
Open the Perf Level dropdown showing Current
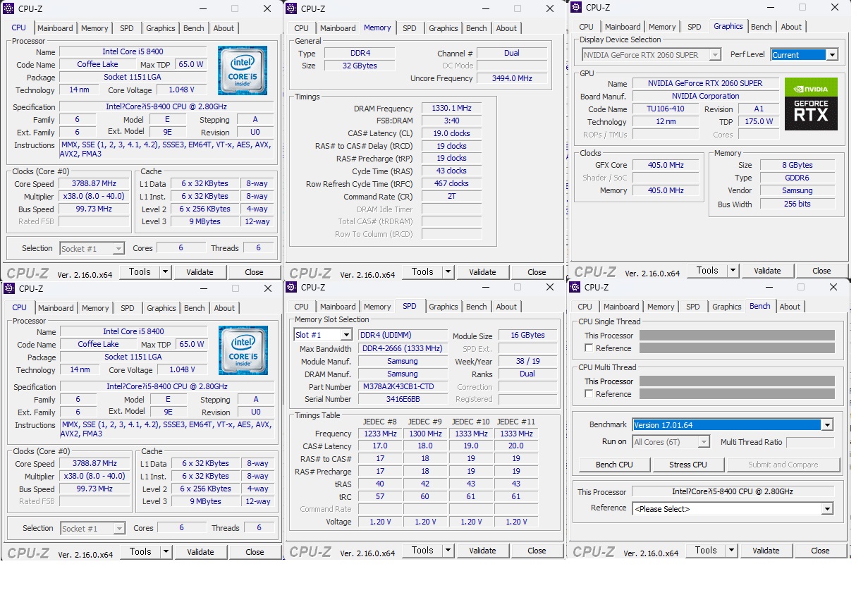[x=832, y=55]
